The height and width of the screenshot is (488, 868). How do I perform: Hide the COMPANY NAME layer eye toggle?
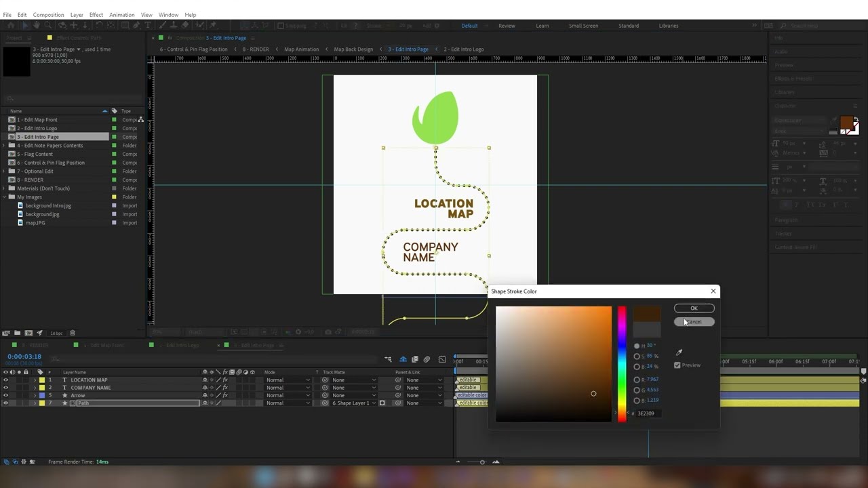click(x=5, y=388)
